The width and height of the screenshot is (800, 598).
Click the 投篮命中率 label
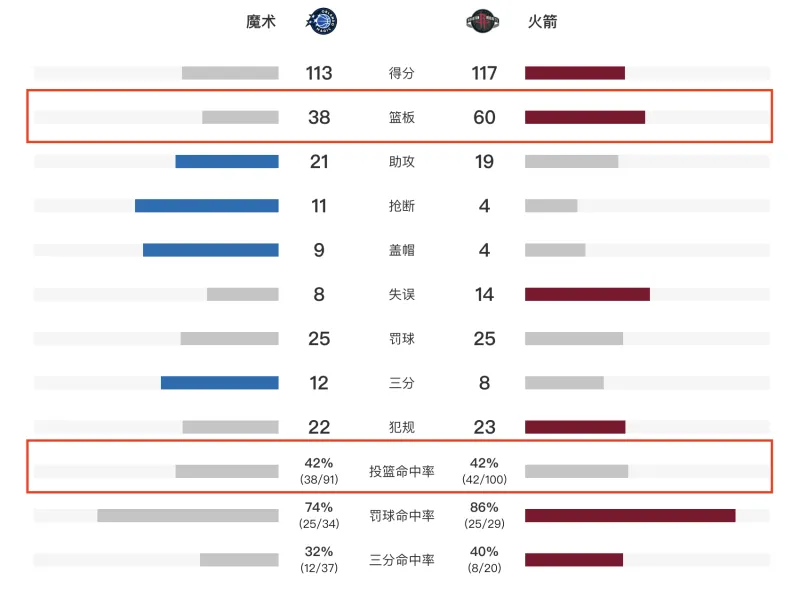point(401,471)
